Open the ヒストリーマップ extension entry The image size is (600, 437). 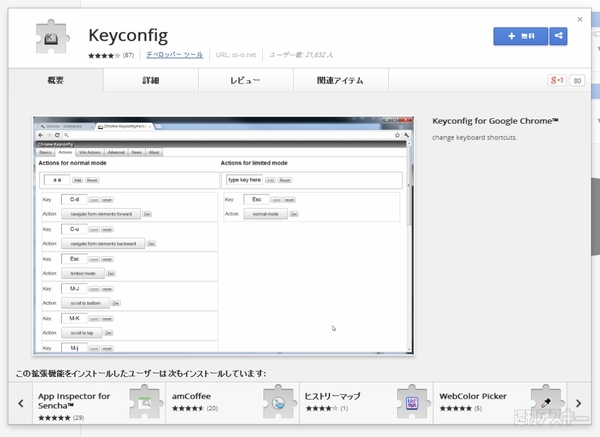[367, 403]
